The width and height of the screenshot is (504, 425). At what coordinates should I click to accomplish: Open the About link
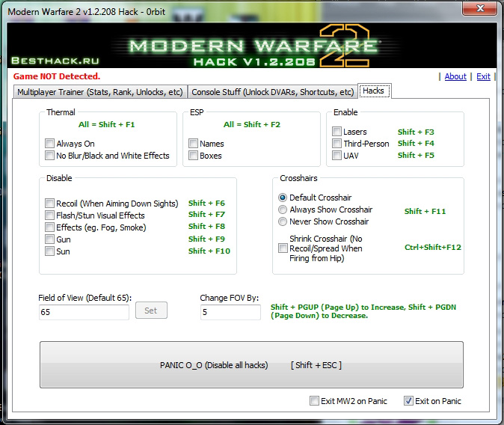click(455, 76)
